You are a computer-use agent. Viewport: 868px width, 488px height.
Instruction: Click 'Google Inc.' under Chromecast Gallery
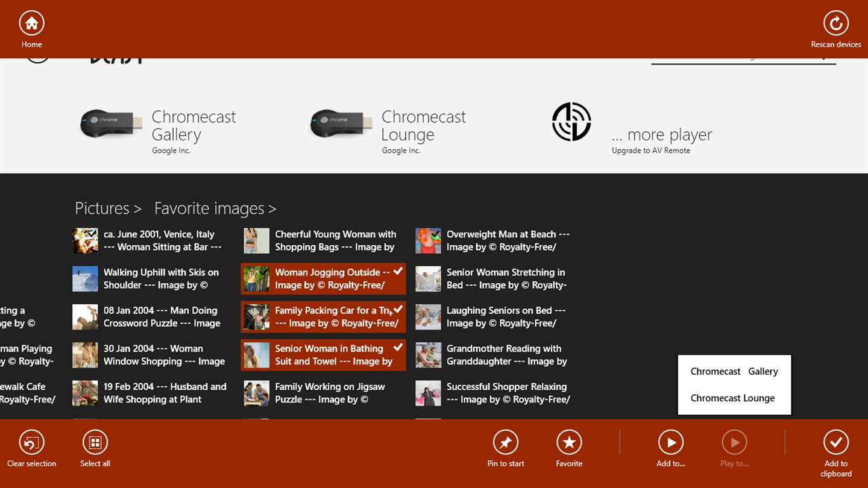[171, 151]
